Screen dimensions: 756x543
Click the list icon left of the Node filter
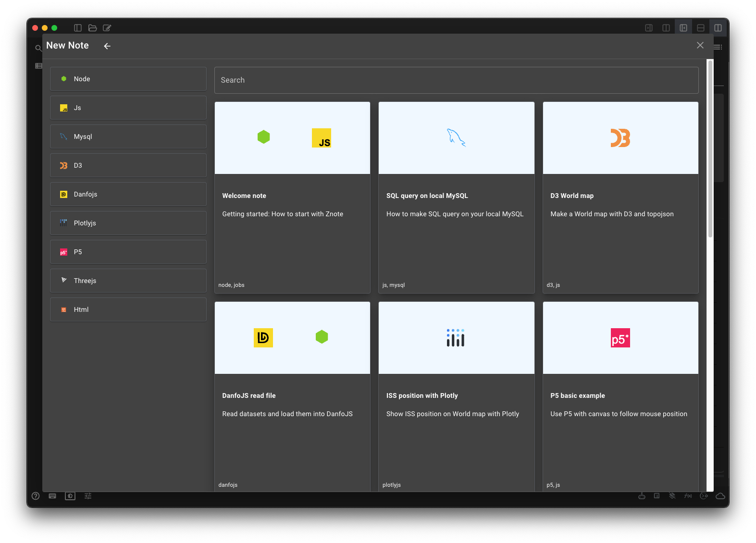click(38, 66)
